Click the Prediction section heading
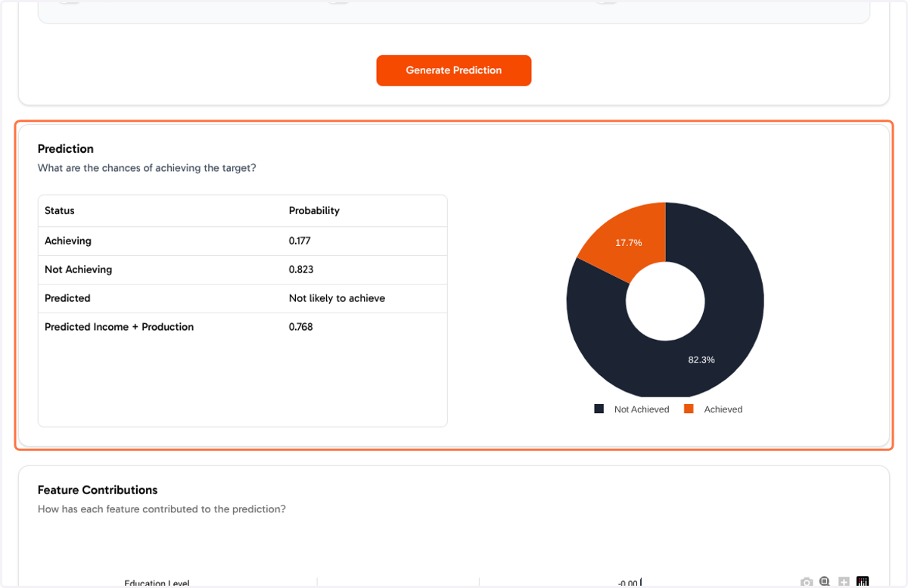 [x=66, y=149]
